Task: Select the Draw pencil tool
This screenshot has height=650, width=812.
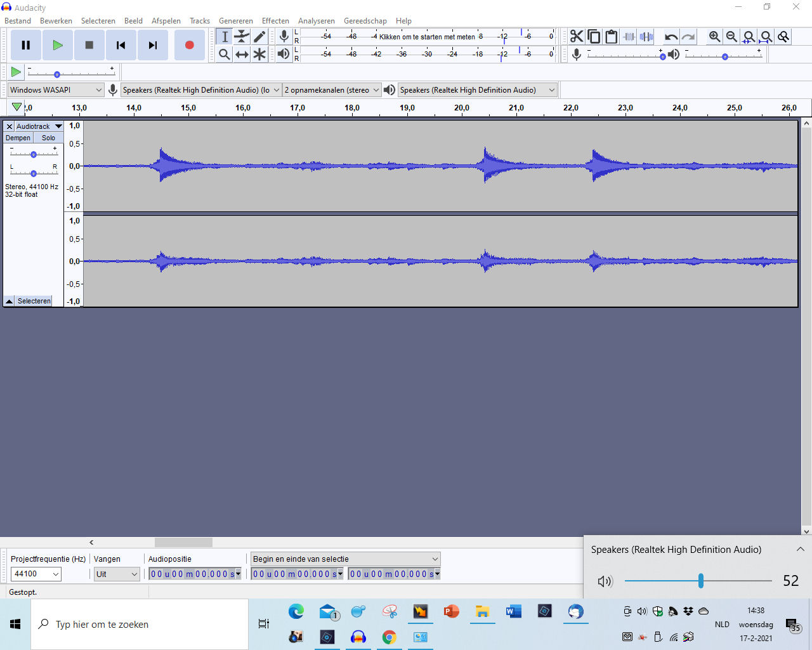Action: (259, 37)
